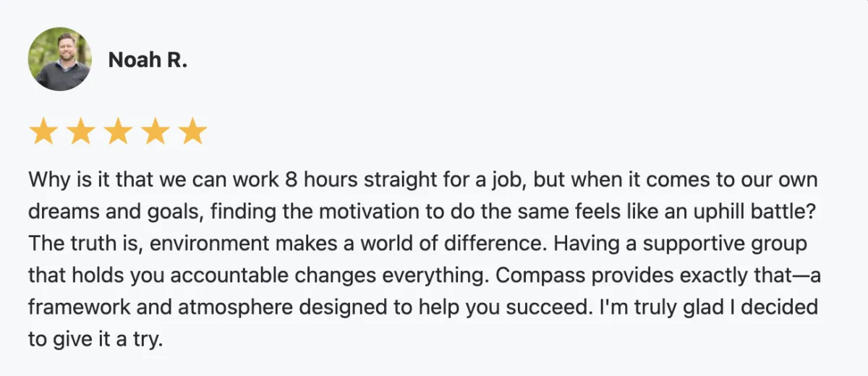The image size is (868, 376).
Task: Click the third rating star
Action: tap(118, 132)
